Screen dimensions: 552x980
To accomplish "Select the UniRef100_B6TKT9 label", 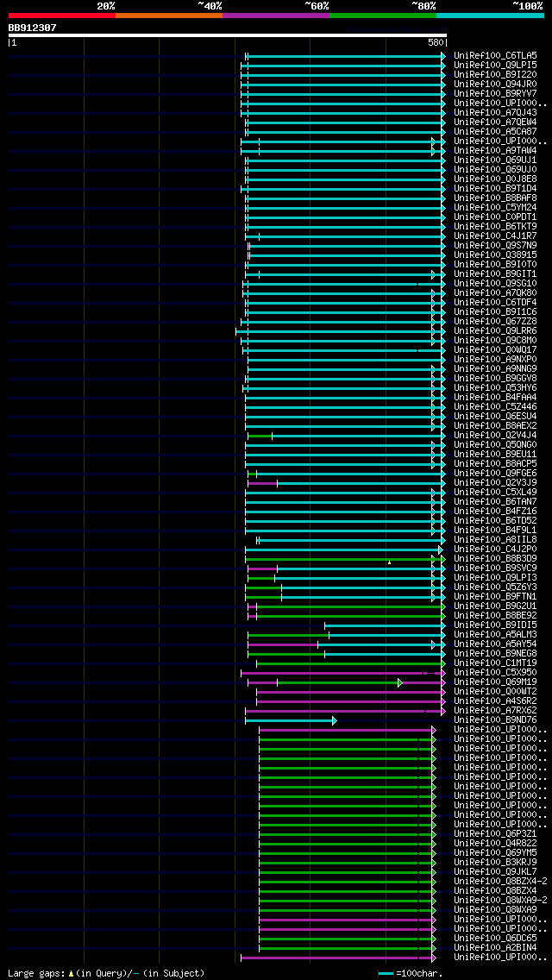I will 495,226.
